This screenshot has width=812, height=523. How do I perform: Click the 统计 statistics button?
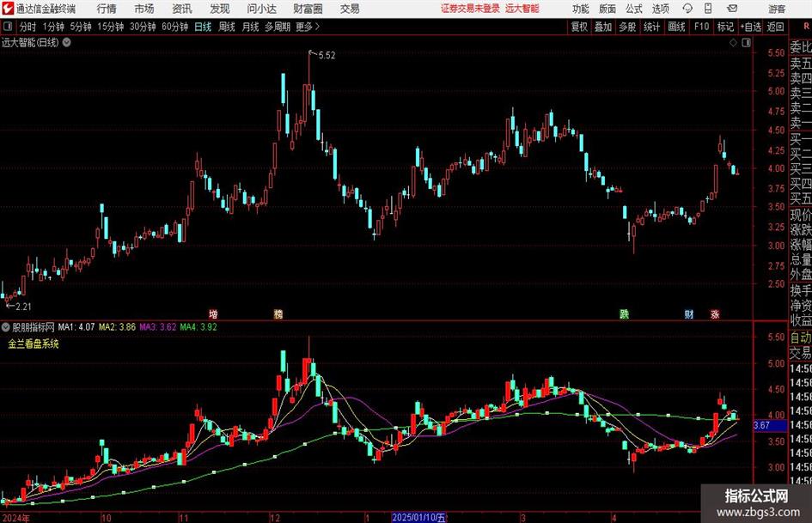coord(651,27)
